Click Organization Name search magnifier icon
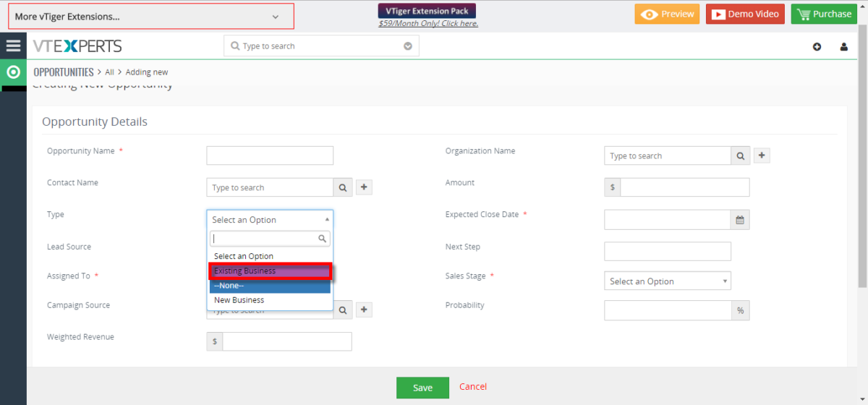This screenshot has width=868, height=405. click(x=740, y=155)
